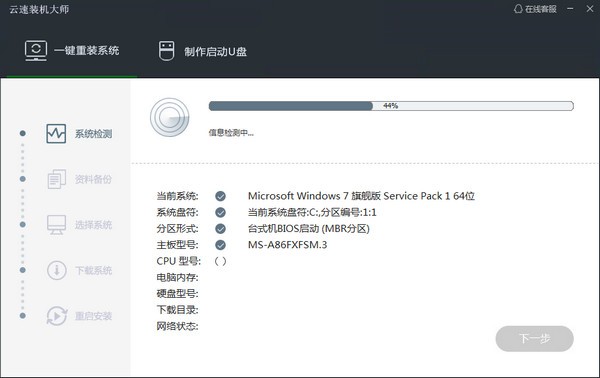The image size is (600, 378).
Task: Click the circular scanning radar graphic
Action: (170, 117)
